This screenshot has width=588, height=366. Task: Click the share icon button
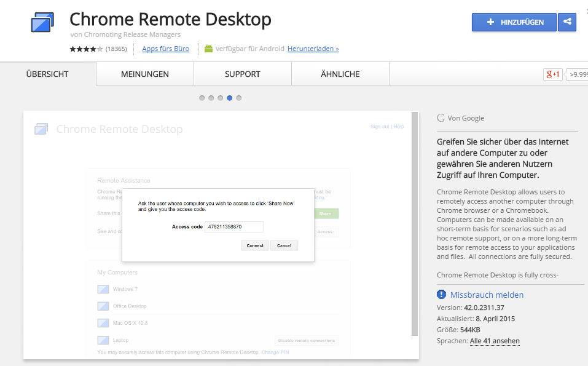pyautogui.click(x=567, y=22)
